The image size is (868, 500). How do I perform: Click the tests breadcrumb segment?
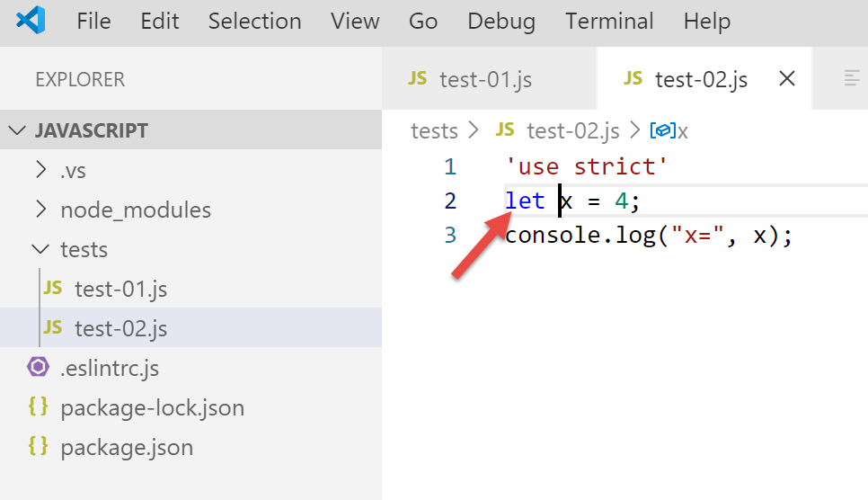pyautogui.click(x=434, y=131)
